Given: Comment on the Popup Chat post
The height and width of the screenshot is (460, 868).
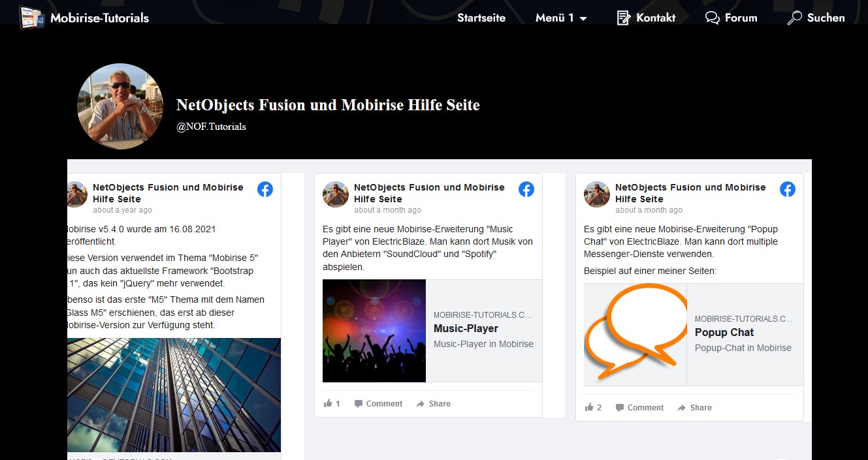Looking at the screenshot, I should pyautogui.click(x=639, y=408).
